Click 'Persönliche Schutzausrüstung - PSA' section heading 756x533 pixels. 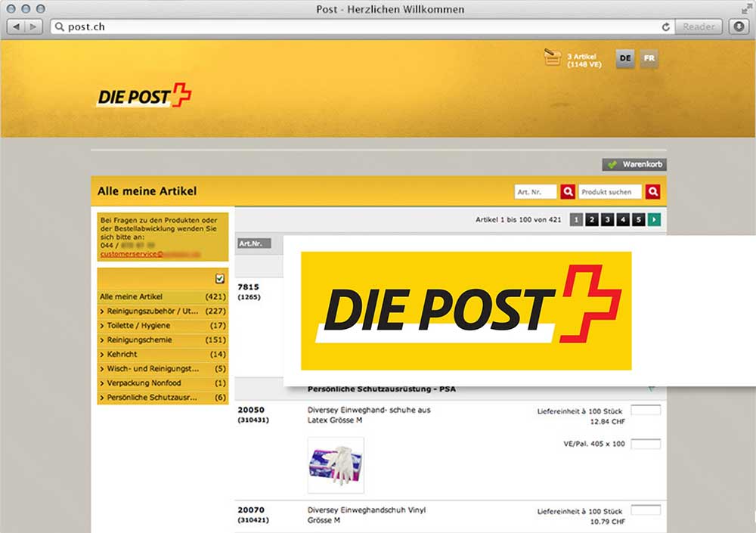point(381,389)
